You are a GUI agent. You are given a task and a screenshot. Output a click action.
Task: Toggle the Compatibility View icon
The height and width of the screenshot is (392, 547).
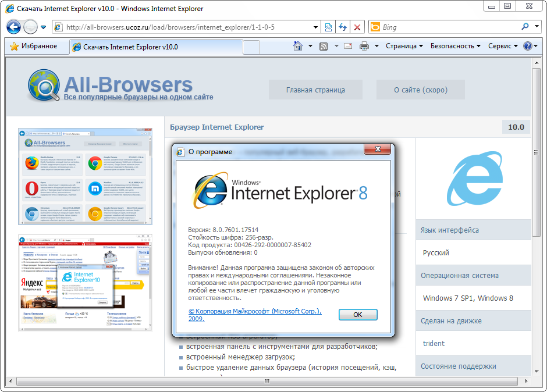tap(328, 27)
